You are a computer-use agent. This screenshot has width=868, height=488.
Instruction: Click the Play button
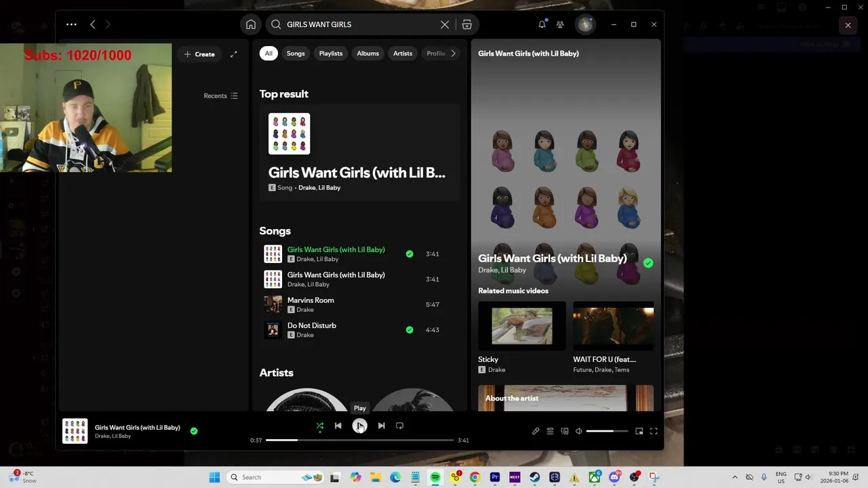coord(359,426)
